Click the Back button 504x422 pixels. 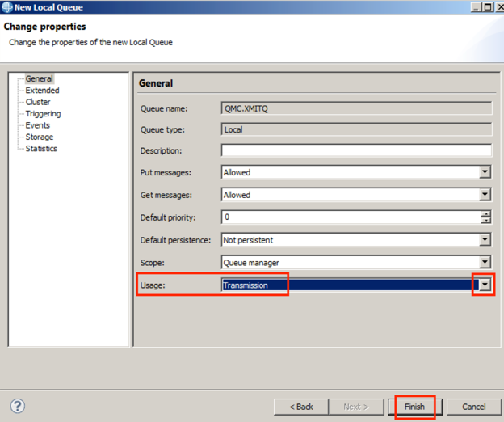[x=301, y=407]
